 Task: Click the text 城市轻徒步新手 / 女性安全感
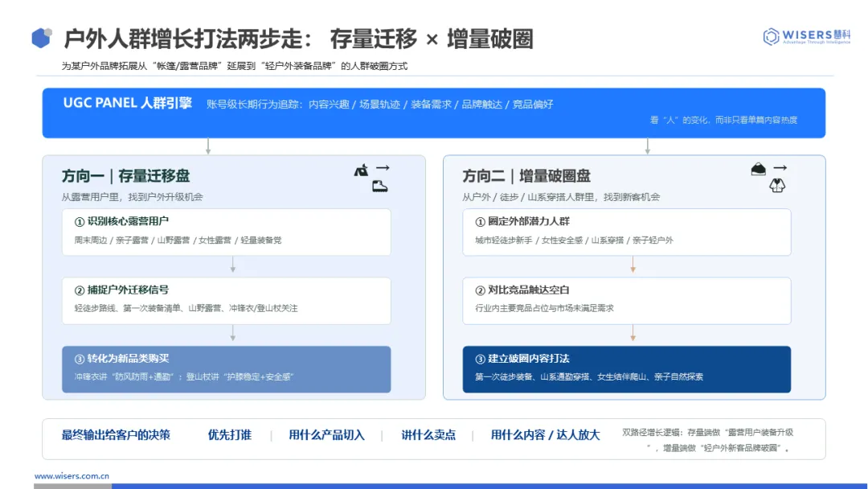click(529, 240)
